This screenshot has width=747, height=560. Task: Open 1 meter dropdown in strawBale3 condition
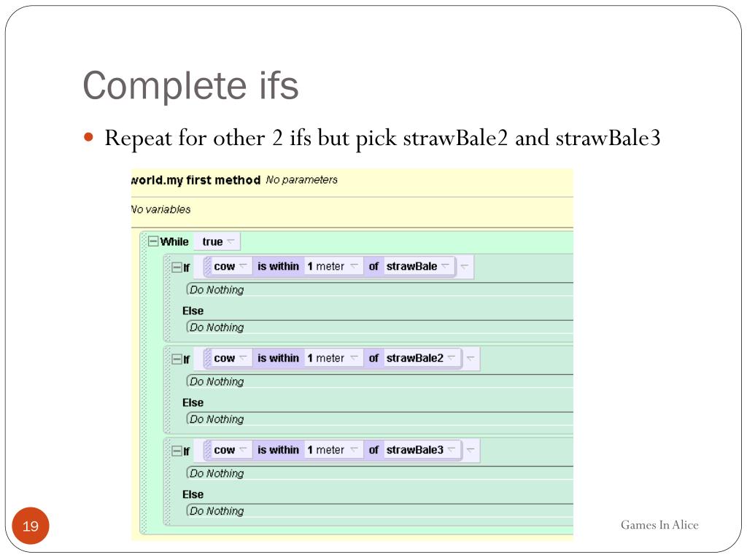pos(354,449)
